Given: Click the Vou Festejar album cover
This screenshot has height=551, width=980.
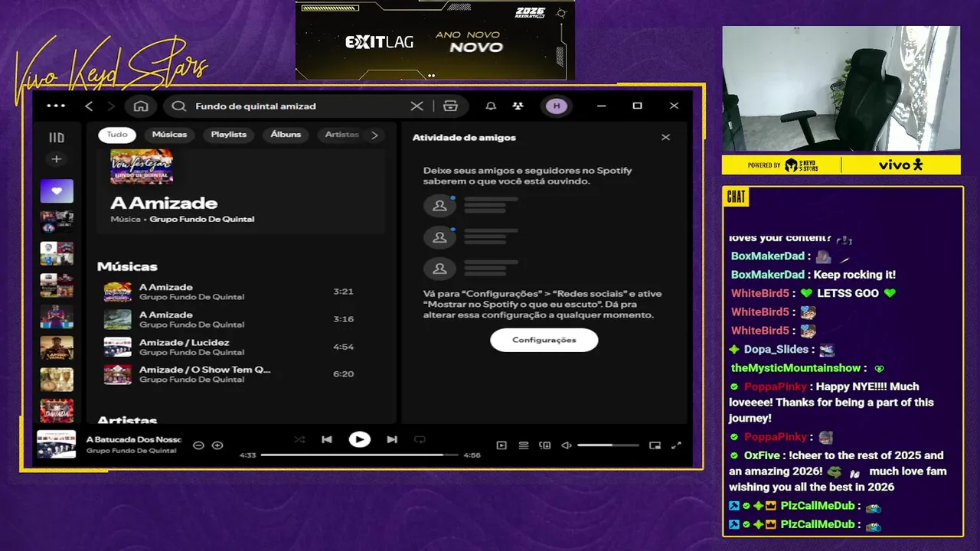Looking at the screenshot, I should pyautogui.click(x=142, y=166).
